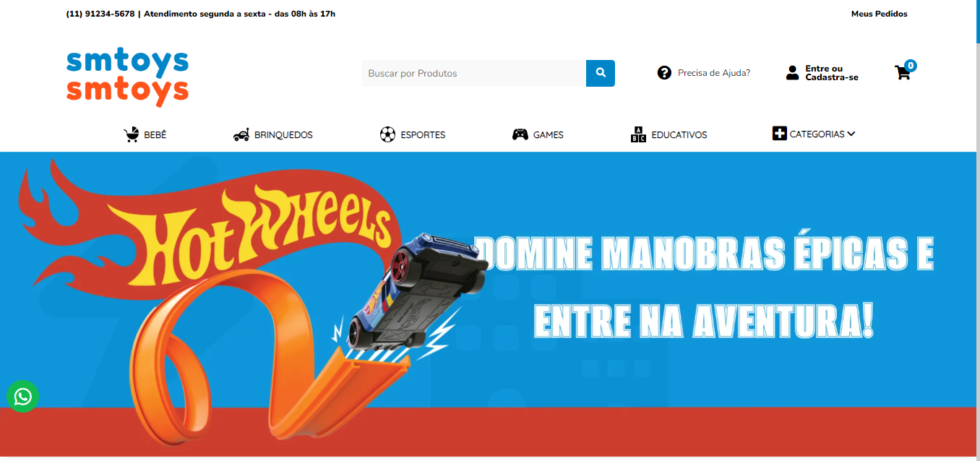Expand the Categorias chevron arrow

click(x=851, y=134)
